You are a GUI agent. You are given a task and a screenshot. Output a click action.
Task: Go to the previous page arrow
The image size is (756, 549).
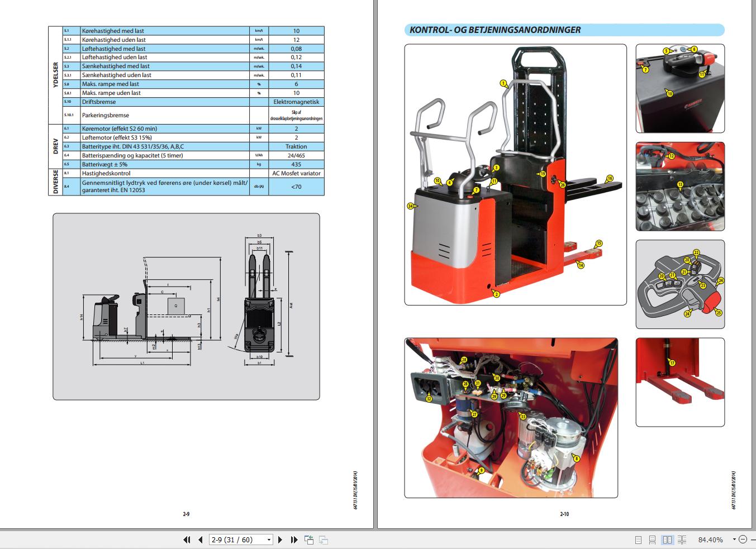click(199, 540)
